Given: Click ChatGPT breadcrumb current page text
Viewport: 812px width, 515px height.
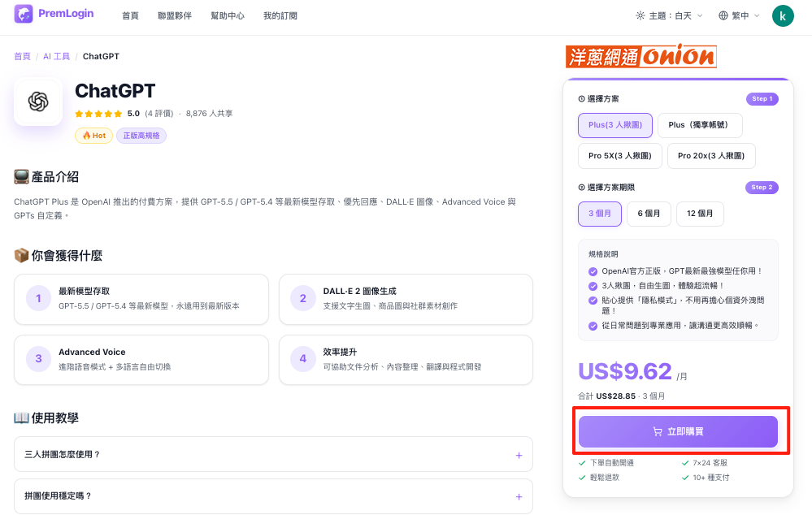Looking at the screenshot, I should pyautogui.click(x=101, y=56).
